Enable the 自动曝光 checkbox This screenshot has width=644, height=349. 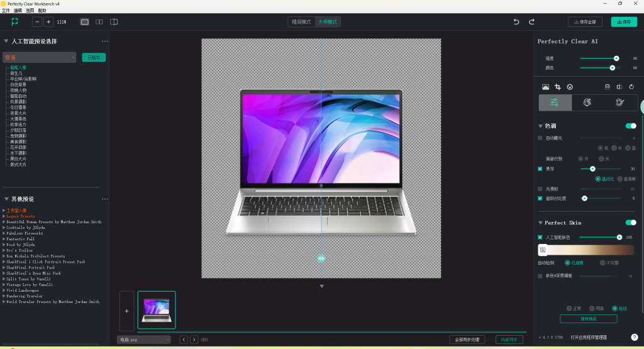(540, 138)
